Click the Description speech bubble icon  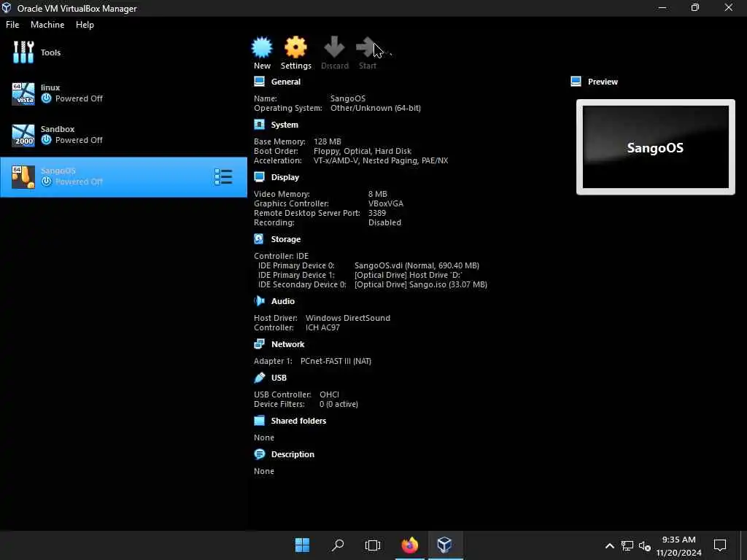pyautogui.click(x=259, y=454)
